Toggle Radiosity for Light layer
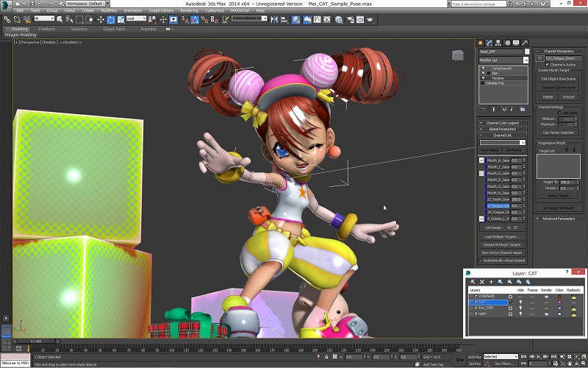The height and width of the screenshot is (368, 588). tap(574, 314)
